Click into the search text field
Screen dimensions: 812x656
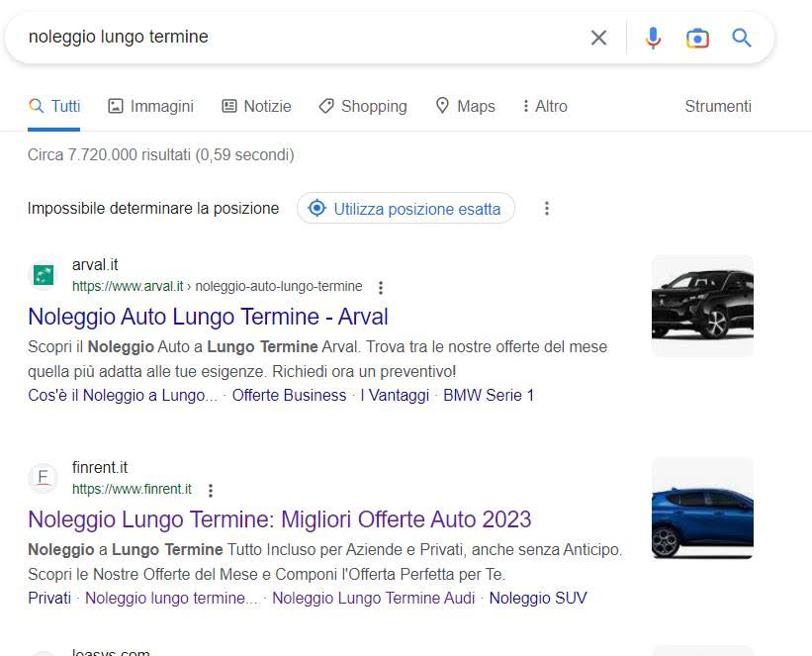pos(297,38)
